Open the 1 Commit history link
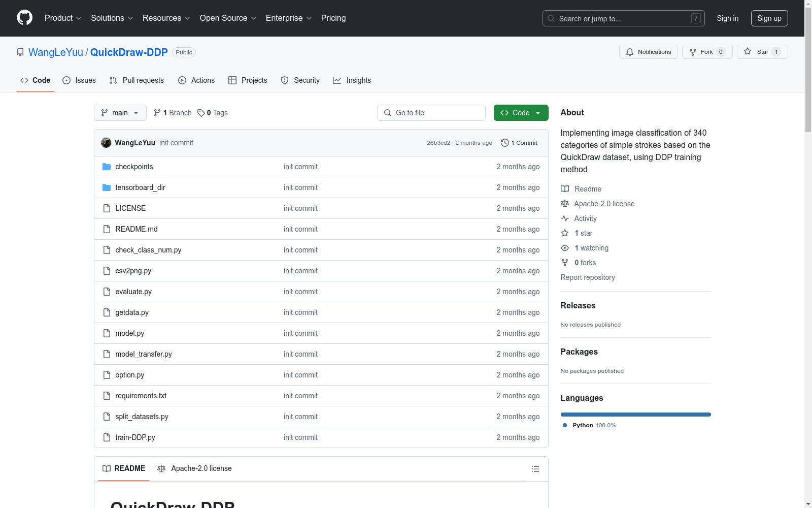The image size is (812, 508). click(519, 143)
